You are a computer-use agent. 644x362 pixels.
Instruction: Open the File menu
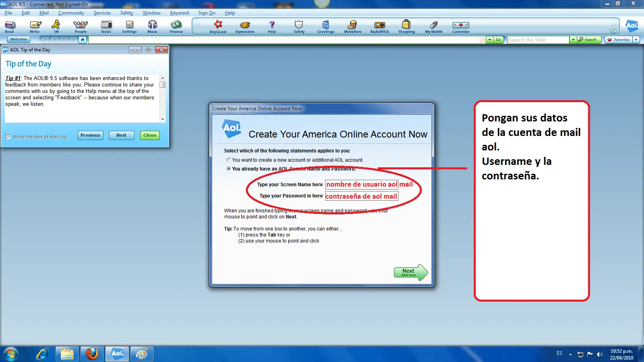(x=8, y=13)
